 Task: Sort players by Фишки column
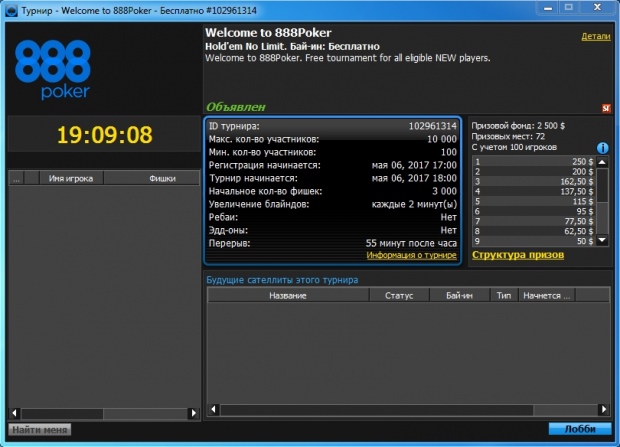162,179
